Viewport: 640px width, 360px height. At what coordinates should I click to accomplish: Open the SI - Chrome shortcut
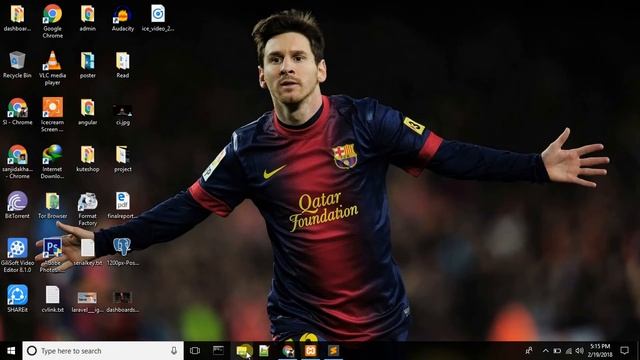click(17, 112)
